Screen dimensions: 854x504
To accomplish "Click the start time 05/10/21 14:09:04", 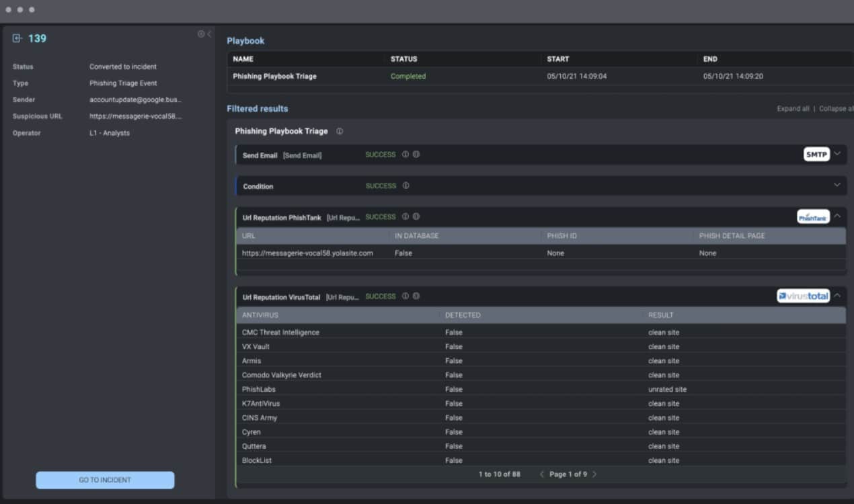I will pyautogui.click(x=577, y=77).
